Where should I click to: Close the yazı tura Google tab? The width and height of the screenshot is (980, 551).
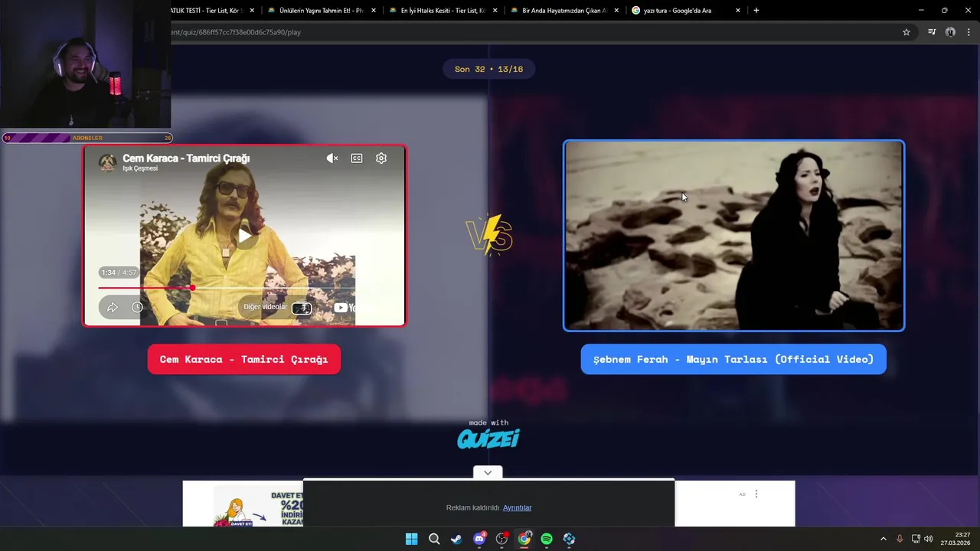coord(738,10)
